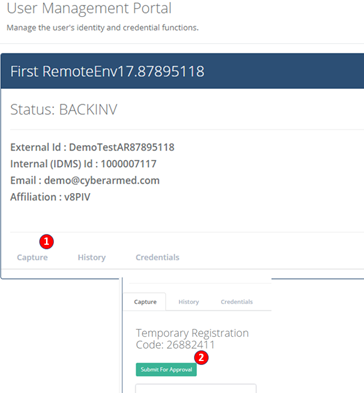The height and width of the screenshot is (393, 364).
Task: Click the input field below Submit For Approval
Action: point(196,388)
